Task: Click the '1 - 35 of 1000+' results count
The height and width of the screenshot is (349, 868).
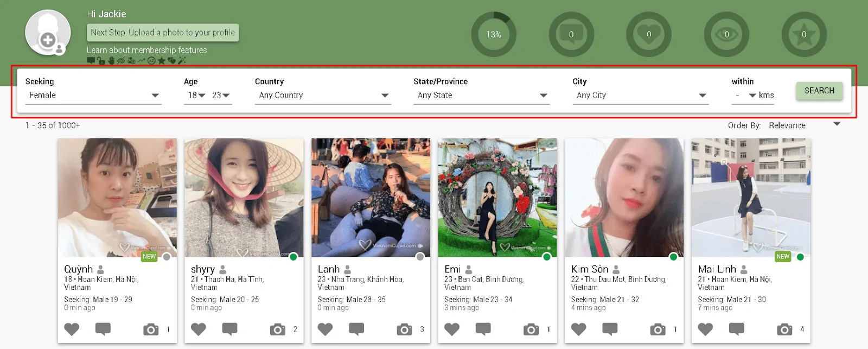Action: (53, 125)
